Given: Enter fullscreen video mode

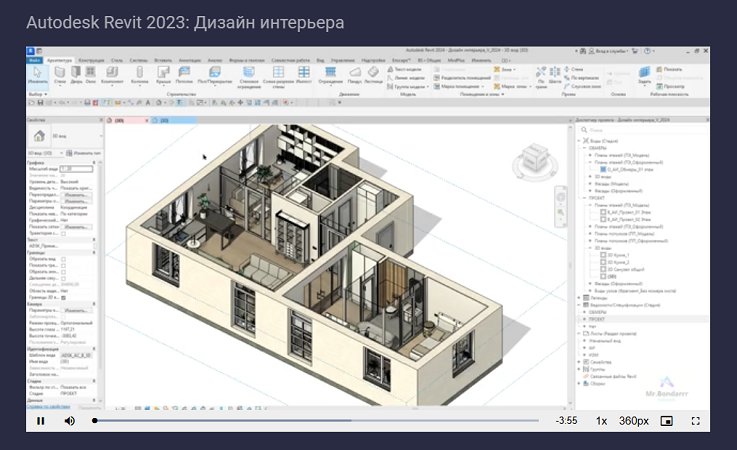Looking at the screenshot, I should (696, 421).
